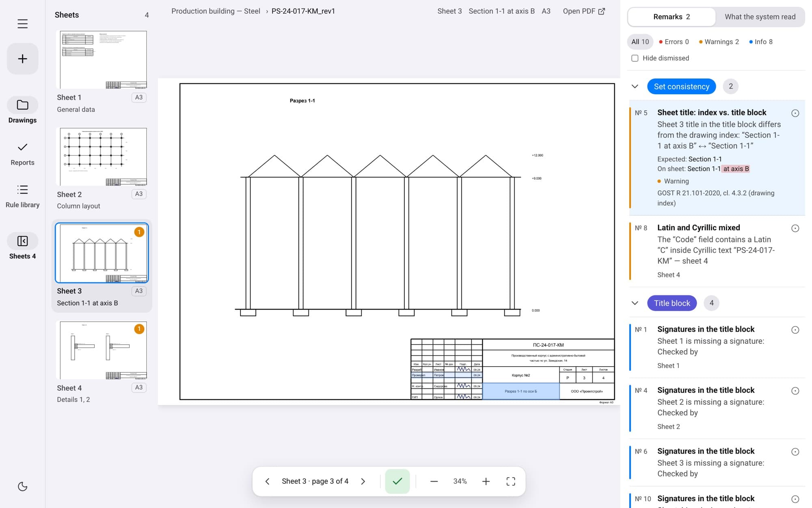
Task: Mark sheet as checked with green checkmark
Action: click(x=397, y=481)
